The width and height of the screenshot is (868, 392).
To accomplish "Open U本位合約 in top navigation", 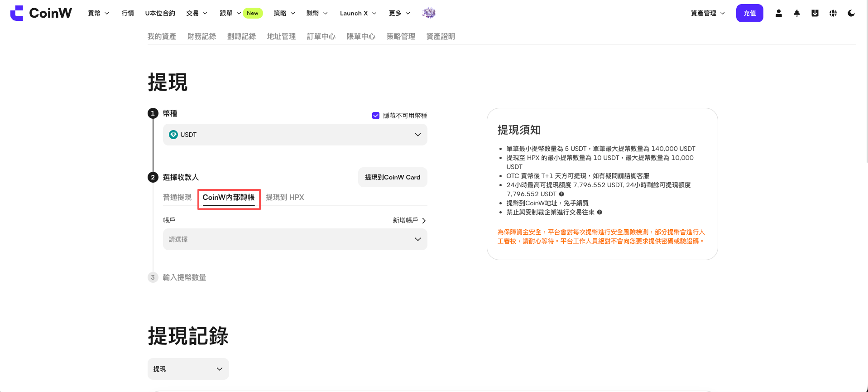I will click(160, 13).
